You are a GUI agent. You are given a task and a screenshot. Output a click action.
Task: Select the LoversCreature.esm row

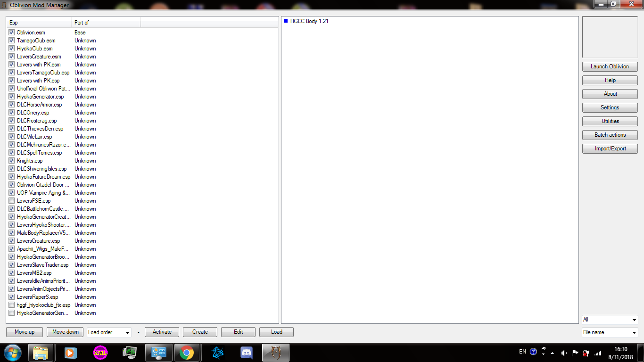[x=39, y=57]
